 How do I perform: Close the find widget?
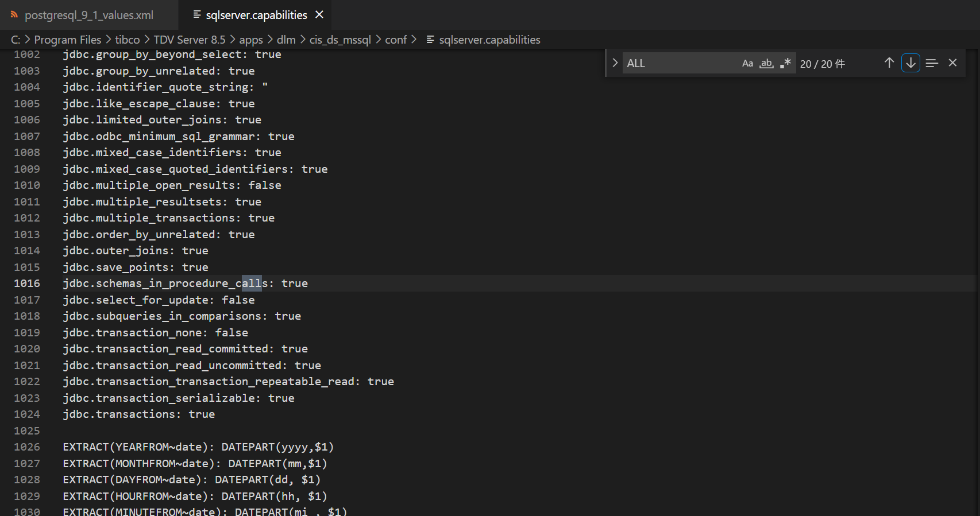[x=952, y=63]
